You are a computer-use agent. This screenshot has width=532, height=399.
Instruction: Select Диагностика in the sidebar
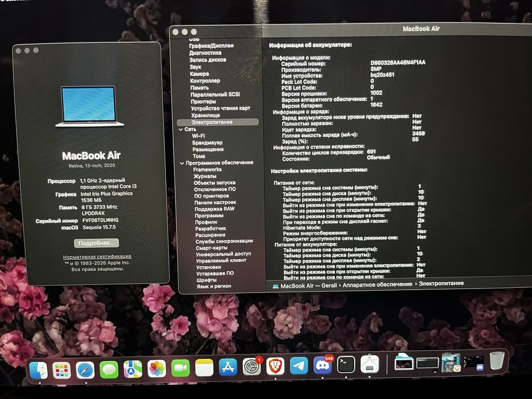coord(206,53)
